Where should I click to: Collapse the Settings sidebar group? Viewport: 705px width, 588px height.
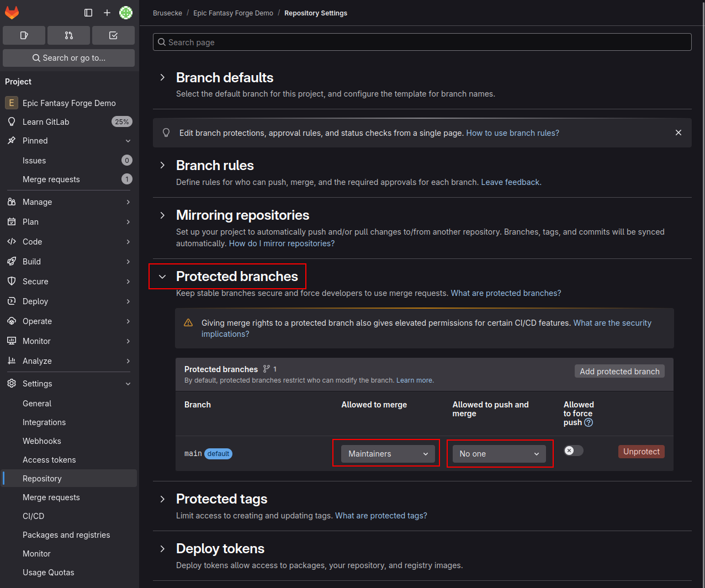(128, 384)
